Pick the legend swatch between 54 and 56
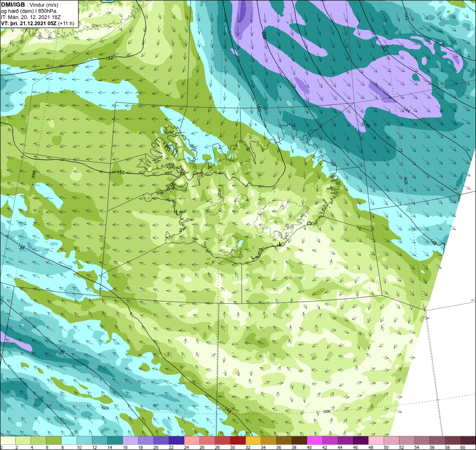 tap(422, 440)
